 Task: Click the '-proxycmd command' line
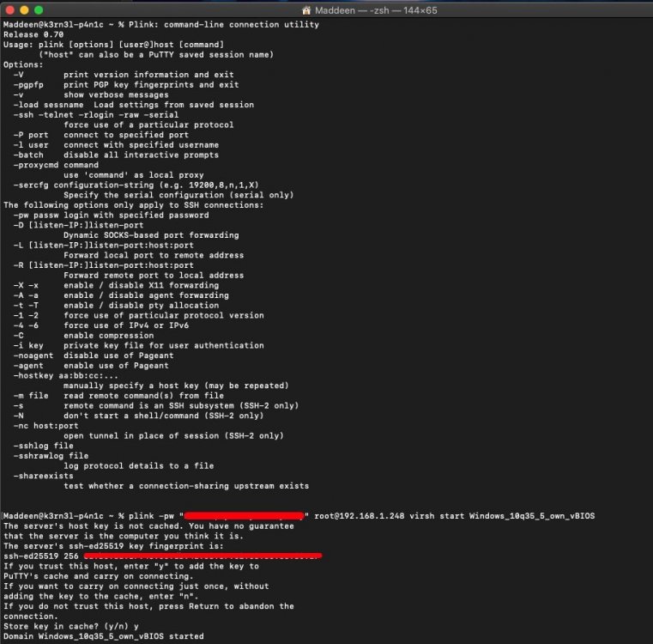pos(56,165)
